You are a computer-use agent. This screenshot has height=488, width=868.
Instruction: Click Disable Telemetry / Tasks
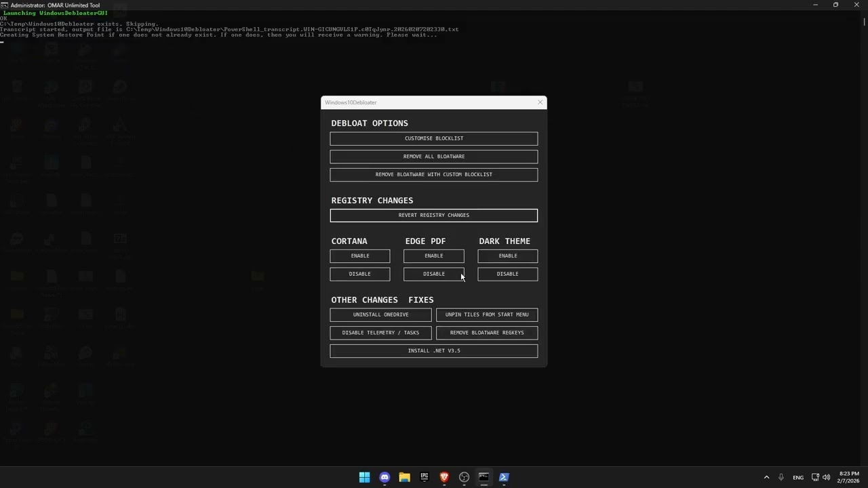(381, 333)
